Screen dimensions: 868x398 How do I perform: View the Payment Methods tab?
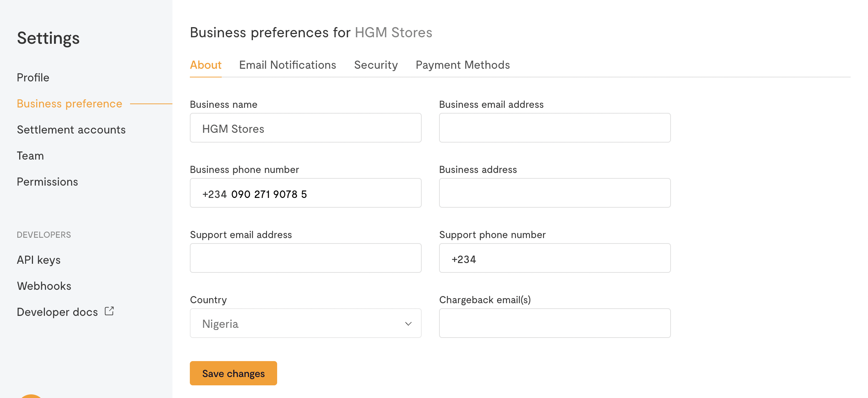(463, 65)
